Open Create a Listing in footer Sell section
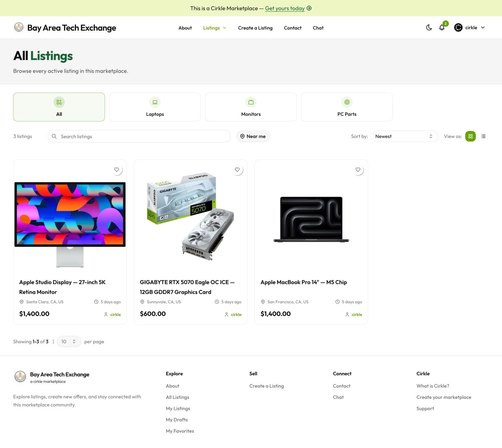Viewport: 502px width, 448px height. click(266, 386)
